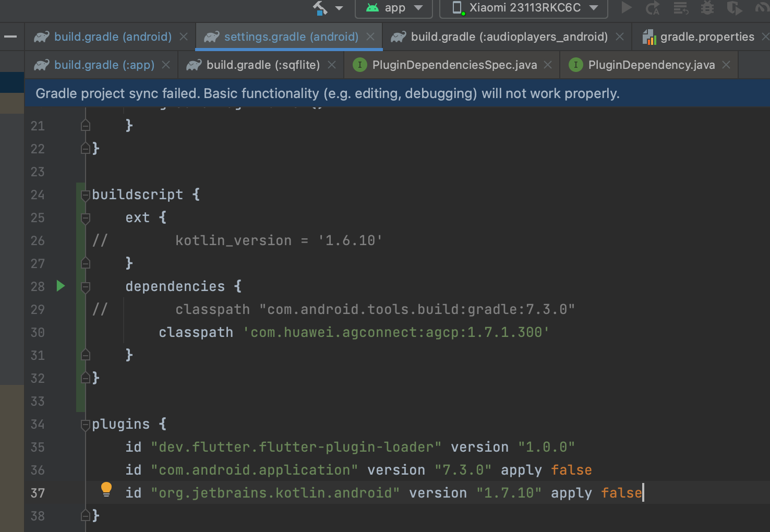Click the PluginDependency.java interface icon
The width and height of the screenshot is (770, 532).
pyautogui.click(x=575, y=65)
